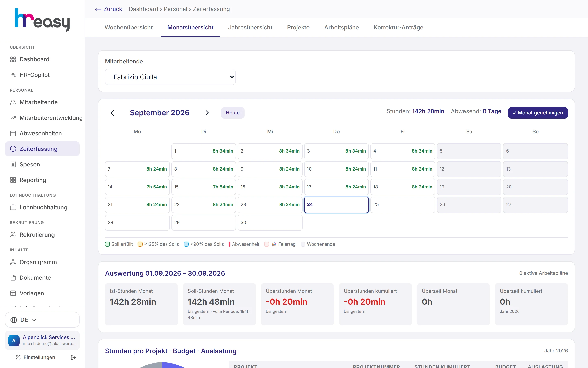The image size is (588, 368).
Task: Click the hreasy logo
Action: pos(42,20)
